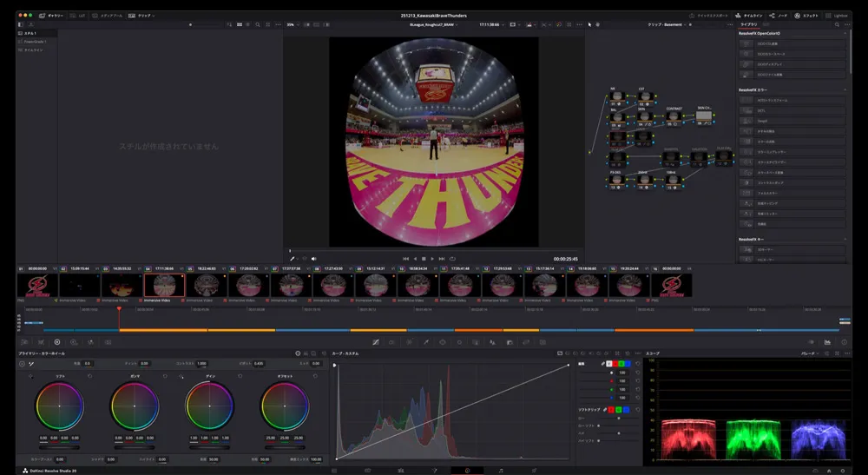Reset the Gain (ゲイン) color wheel
The height and width of the screenshot is (475, 868).
pos(240,377)
